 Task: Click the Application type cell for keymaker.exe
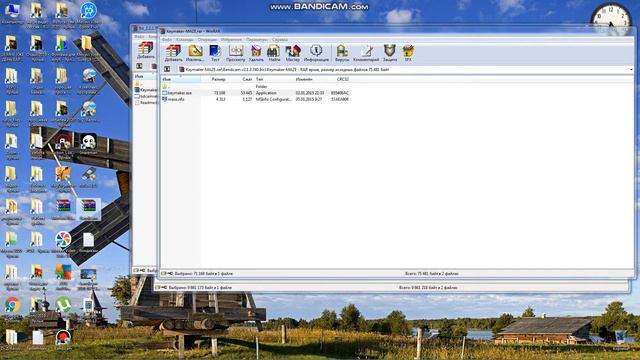[x=266, y=93]
